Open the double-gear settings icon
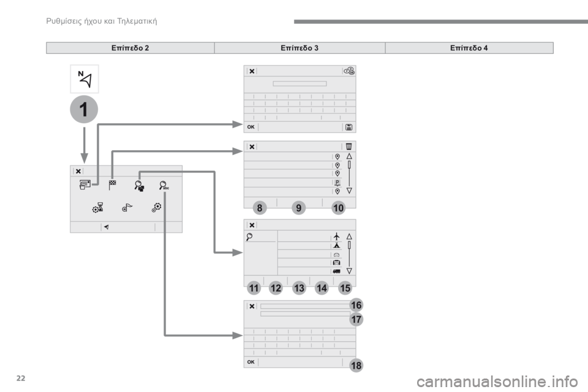Image resolution: width=588 pixels, height=392 pixels. point(157,208)
